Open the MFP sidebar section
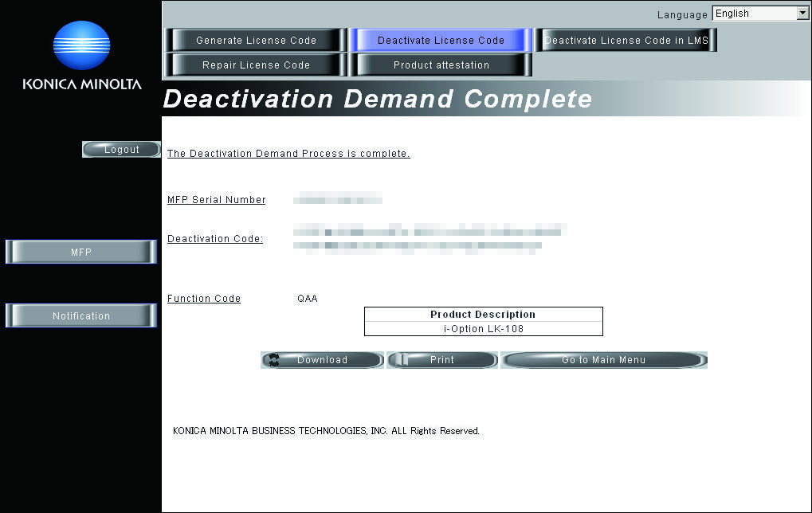 [81, 252]
